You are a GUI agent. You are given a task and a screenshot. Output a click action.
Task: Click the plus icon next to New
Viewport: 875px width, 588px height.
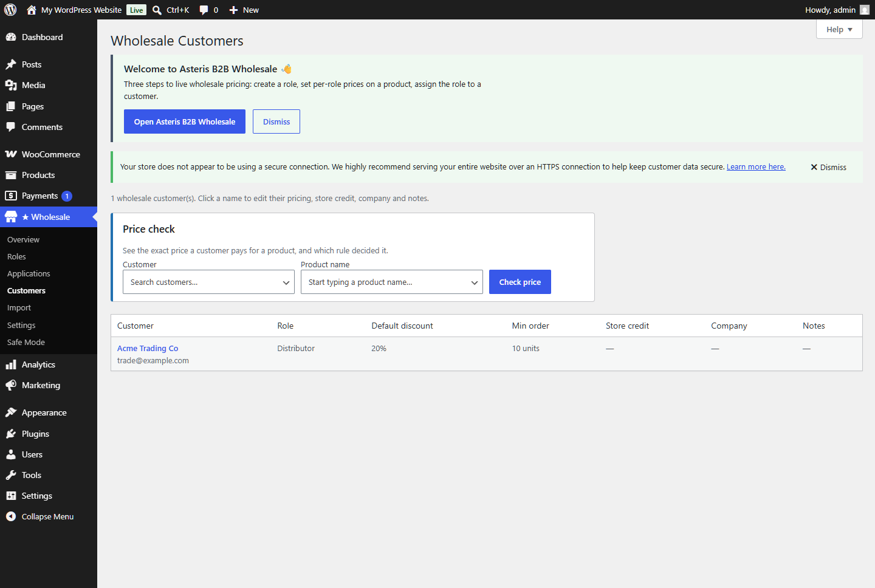click(233, 10)
